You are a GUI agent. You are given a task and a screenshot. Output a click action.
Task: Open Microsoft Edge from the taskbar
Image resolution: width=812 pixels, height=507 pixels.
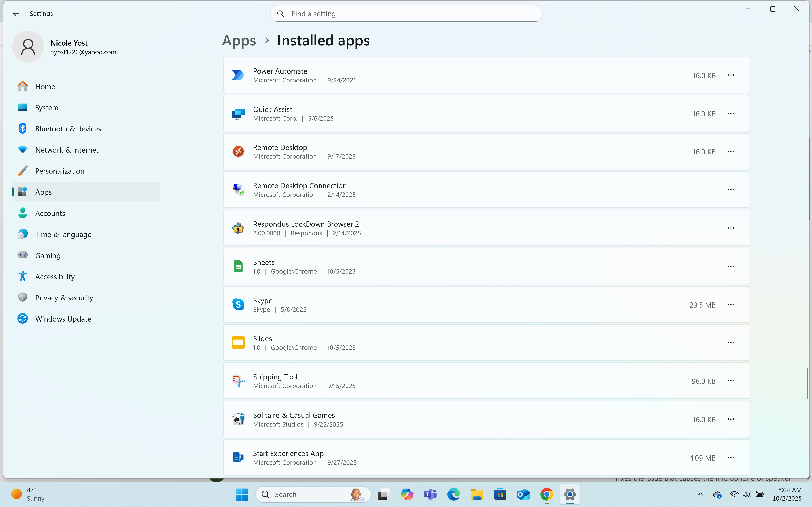[453, 494]
